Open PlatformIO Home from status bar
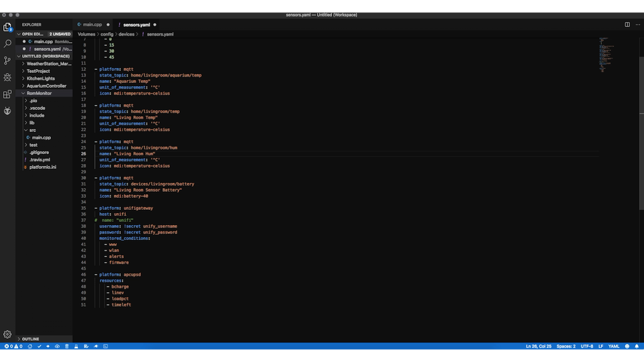 point(30,346)
